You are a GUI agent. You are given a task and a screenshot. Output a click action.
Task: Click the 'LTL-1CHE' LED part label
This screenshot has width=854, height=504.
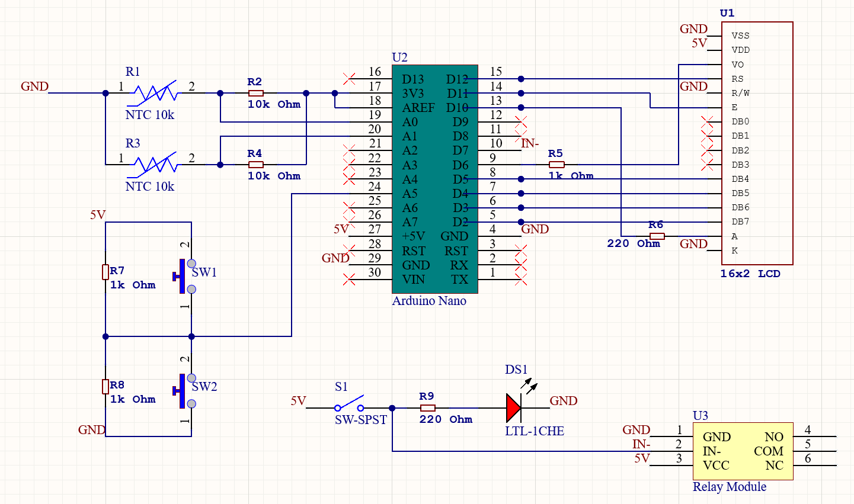534,431
